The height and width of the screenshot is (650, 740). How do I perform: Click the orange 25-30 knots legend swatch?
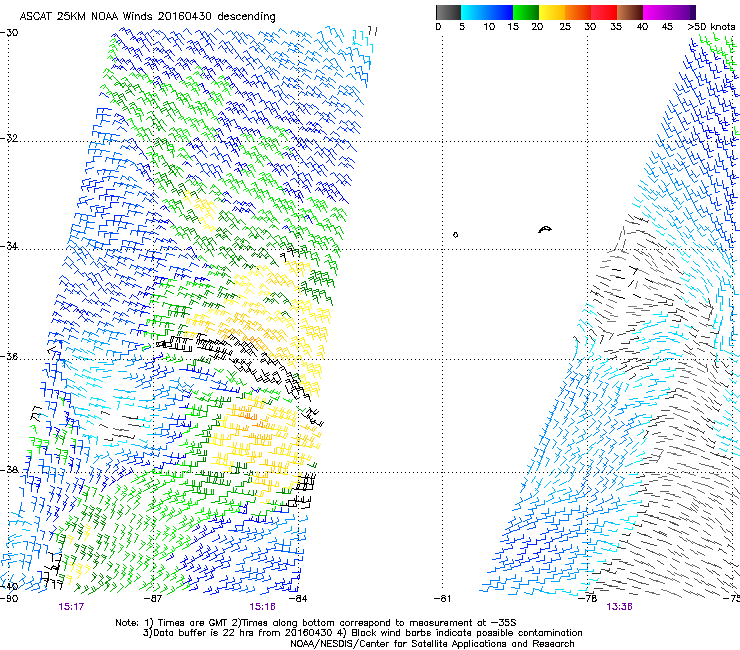click(578, 12)
